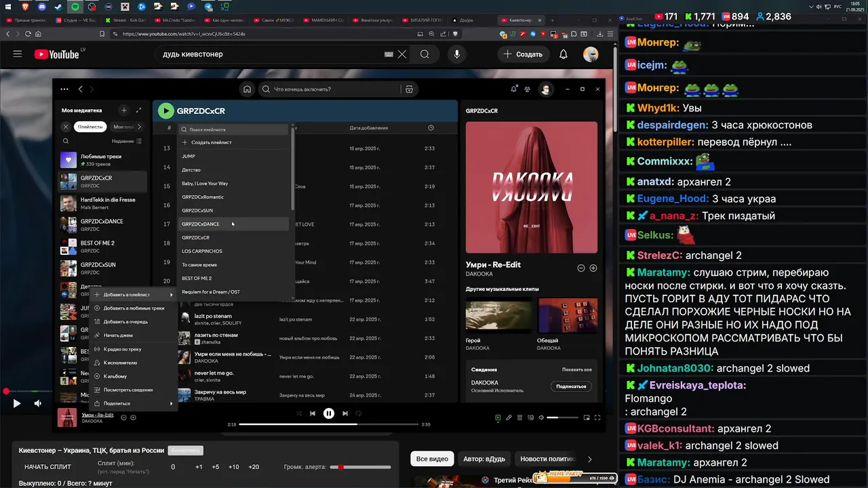
Task: Select Добавить в любимые треки
Action: tap(134, 308)
